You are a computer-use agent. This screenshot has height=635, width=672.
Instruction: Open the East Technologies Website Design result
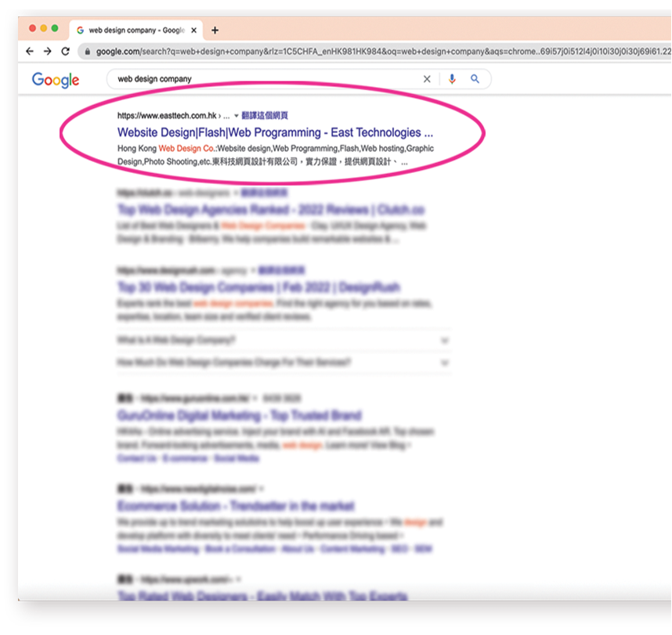(x=275, y=132)
